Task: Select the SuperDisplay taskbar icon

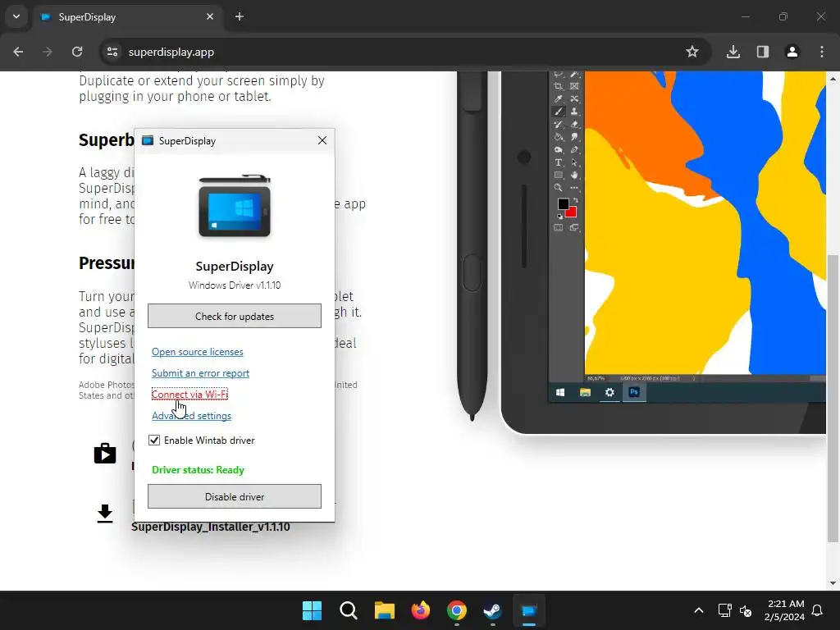Action: point(529,610)
